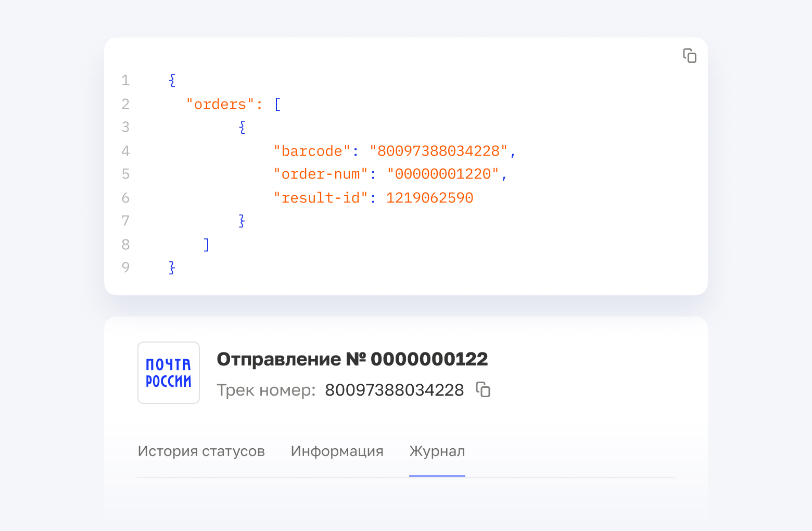The height and width of the screenshot is (531, 812).
Task: Click the "order-num" key in code
Action: (x=321, y=174)
